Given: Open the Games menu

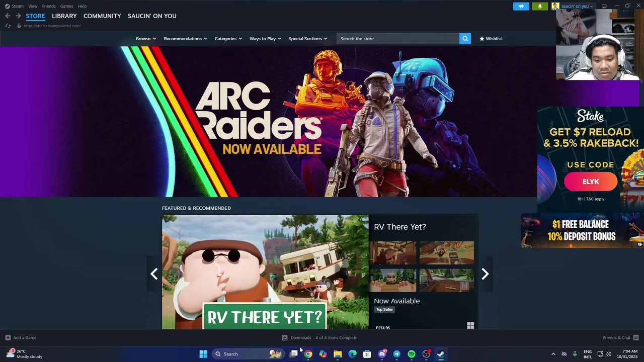Looking at the screenshot, I should pos(66,6).
